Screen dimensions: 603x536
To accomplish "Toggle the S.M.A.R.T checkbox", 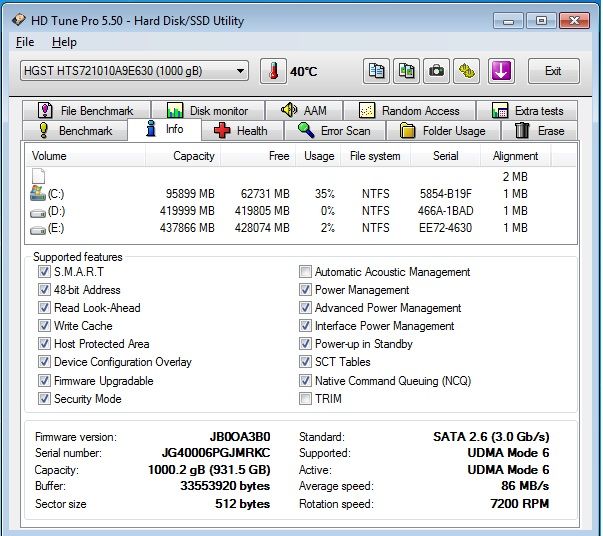I will point(44,271).
